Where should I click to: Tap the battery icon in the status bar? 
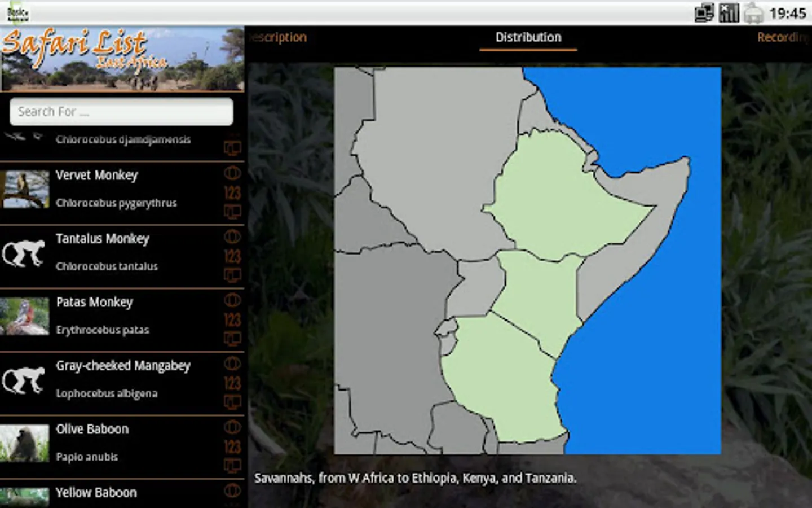[753, 13]
